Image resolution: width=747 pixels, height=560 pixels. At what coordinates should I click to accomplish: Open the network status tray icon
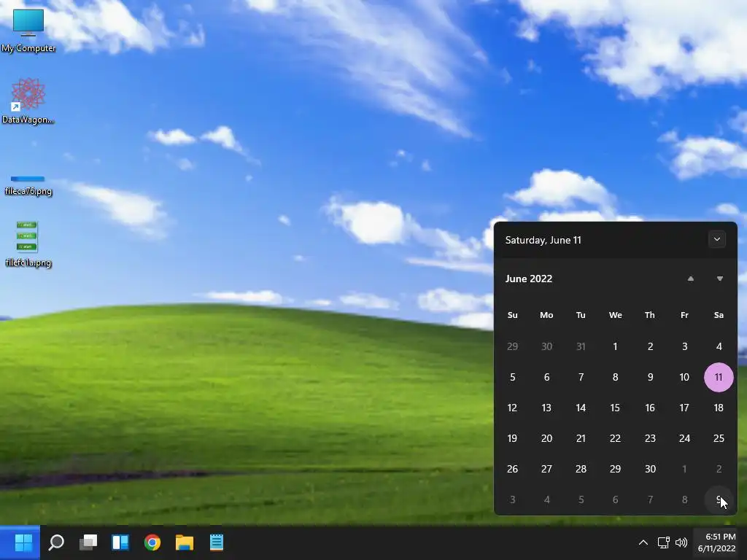(x=663, y=542)
